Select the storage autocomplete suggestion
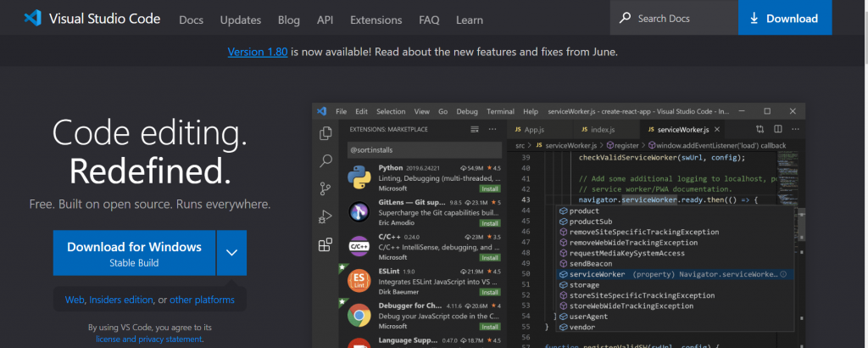 coord(675,285)
